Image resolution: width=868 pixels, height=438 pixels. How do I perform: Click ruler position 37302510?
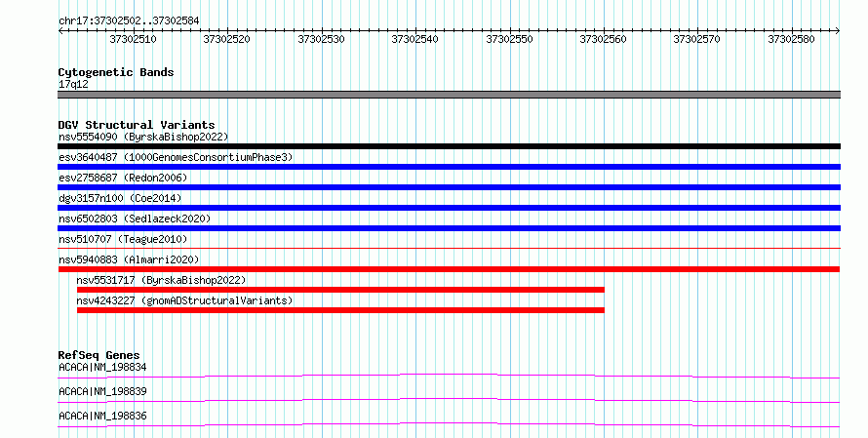pos(133,39)
